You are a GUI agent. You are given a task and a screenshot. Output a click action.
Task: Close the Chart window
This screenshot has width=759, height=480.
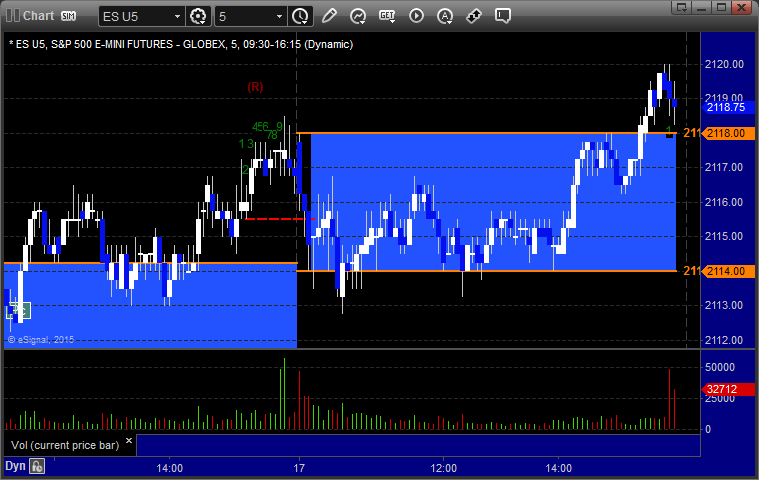click(x=741, y=7)
